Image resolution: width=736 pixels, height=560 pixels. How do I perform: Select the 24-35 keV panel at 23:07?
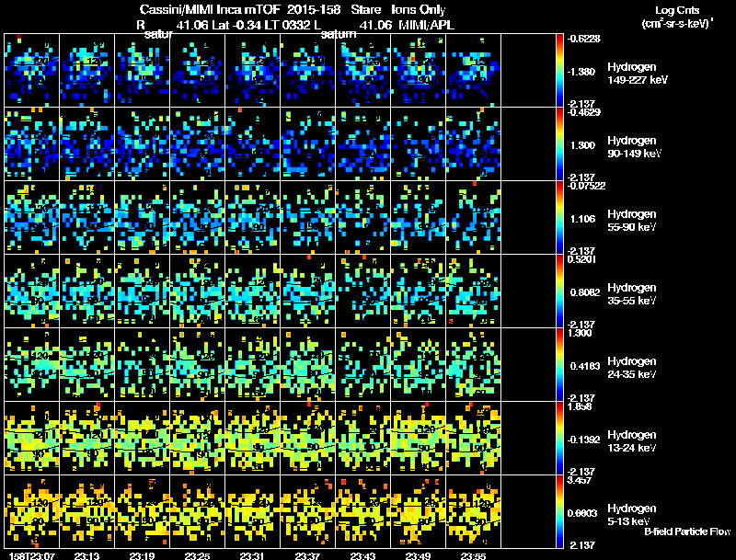click(32, 365)
